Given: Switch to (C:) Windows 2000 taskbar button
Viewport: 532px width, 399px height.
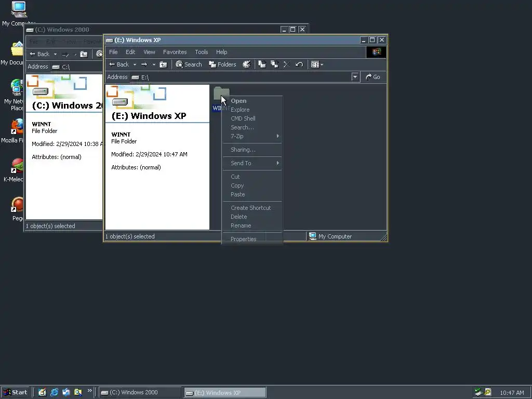Looking at the screenshot, I should (x=140, y=393).
